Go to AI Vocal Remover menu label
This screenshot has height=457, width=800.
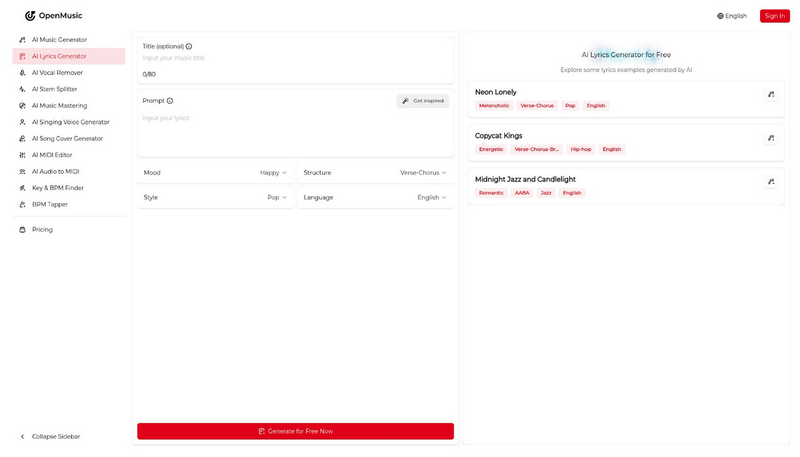[x=57, y=73]
